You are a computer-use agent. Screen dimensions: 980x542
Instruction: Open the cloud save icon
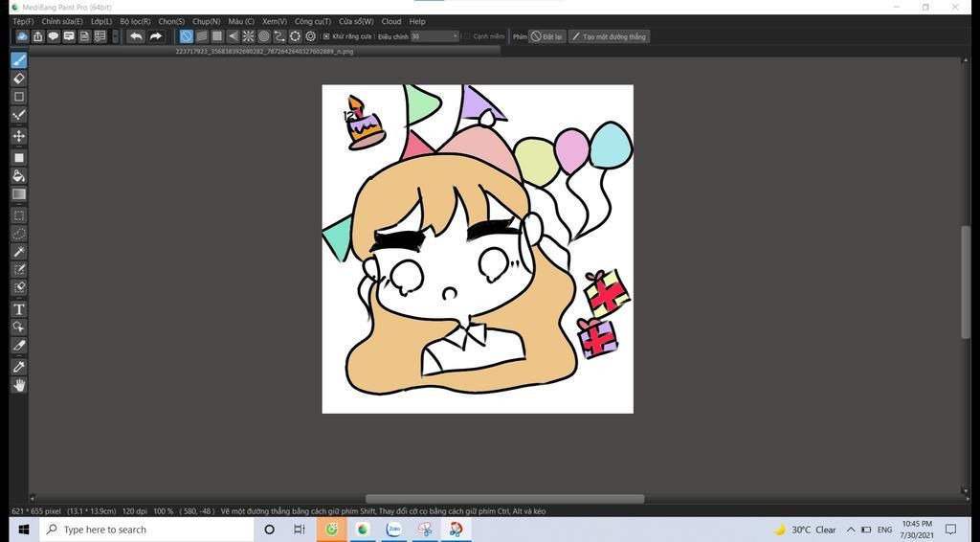coord(22,36)
